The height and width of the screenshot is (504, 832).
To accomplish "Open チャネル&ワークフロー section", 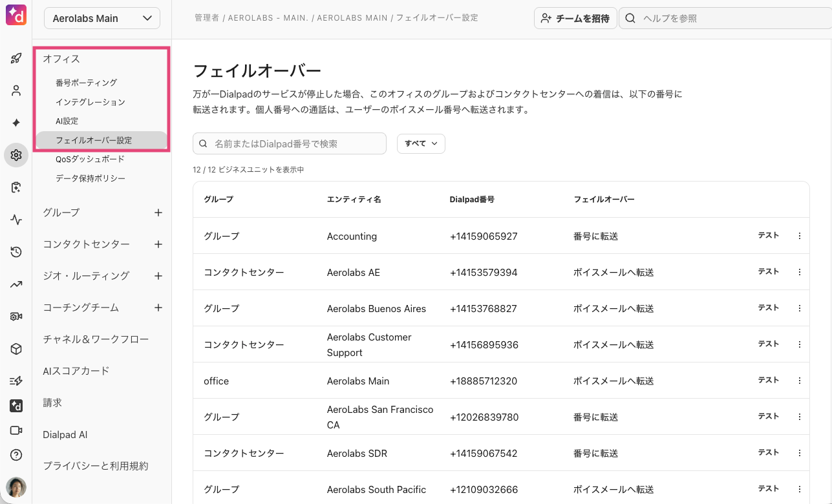I will (x=96, y=339).
